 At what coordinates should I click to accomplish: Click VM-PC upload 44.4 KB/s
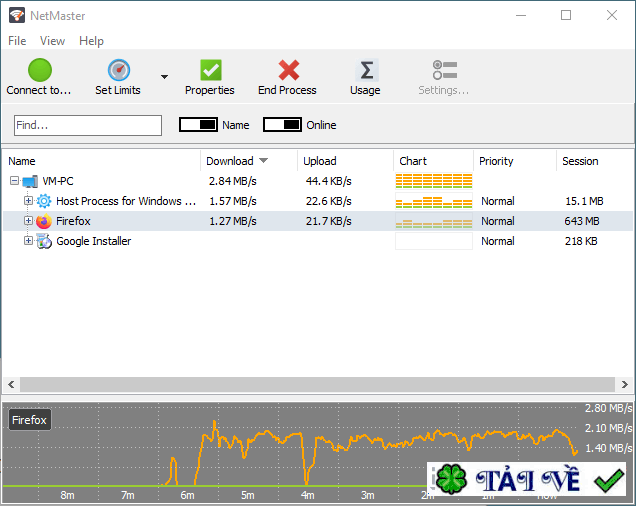tap(329, 181)
